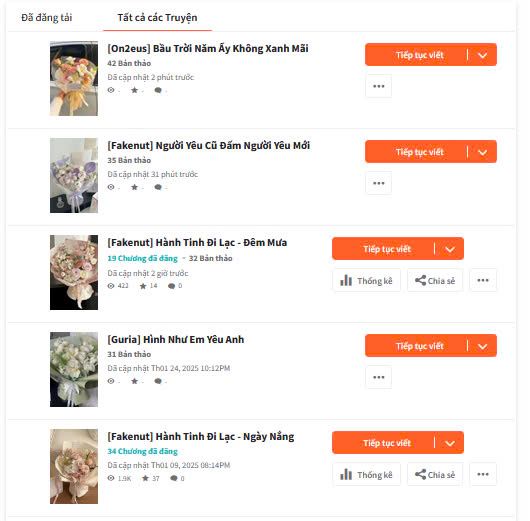Expand dropdown arrow beside On2eus Tiếp tục viết
530x521 pixels.
click(x=483, y=55)
